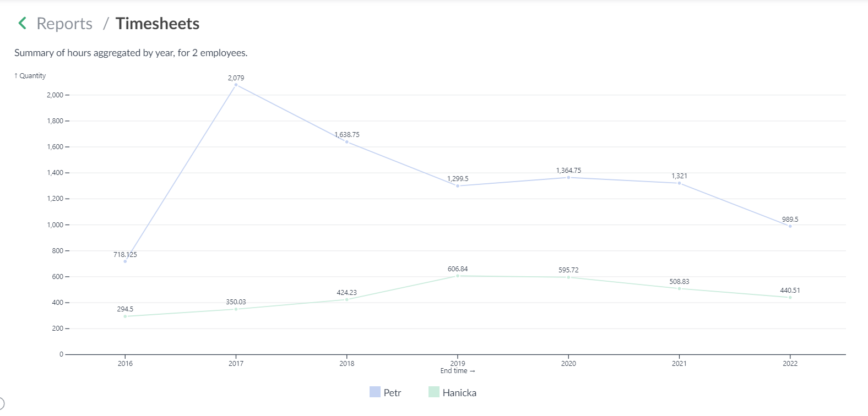
Task: Click the 2018 x-axis tick label
Action: [x=347, y=363]
